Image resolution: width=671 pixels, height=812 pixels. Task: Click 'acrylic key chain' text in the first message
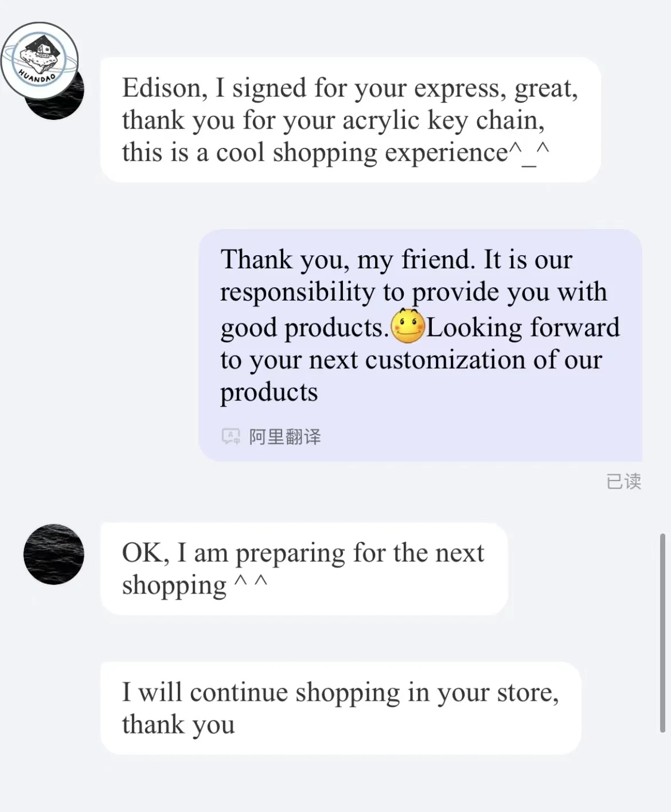pos(443,121)
